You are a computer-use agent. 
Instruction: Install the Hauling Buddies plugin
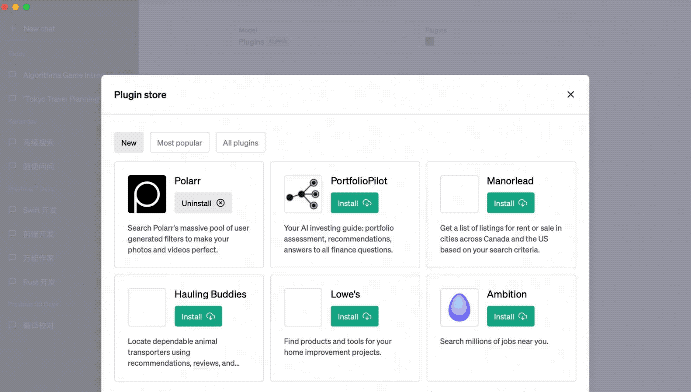[198, 316]
